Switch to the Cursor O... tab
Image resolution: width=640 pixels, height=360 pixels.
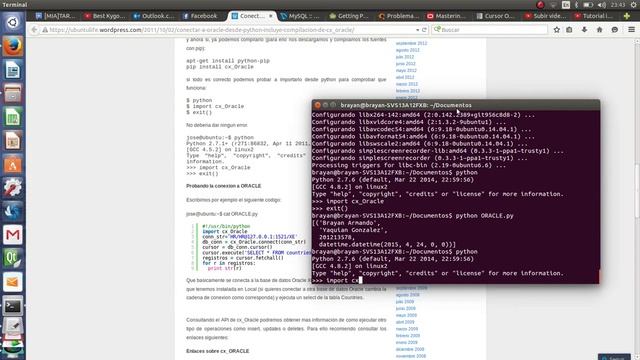[x=497, y=16]
